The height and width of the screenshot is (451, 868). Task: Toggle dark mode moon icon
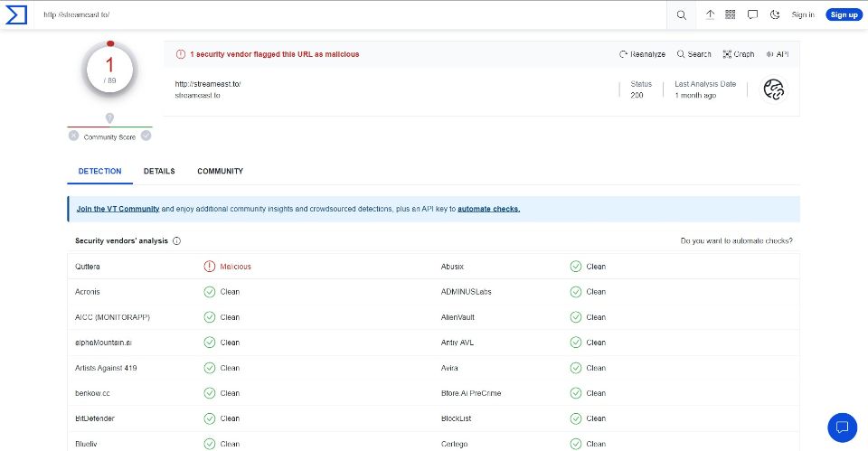(x=775, y=15)
